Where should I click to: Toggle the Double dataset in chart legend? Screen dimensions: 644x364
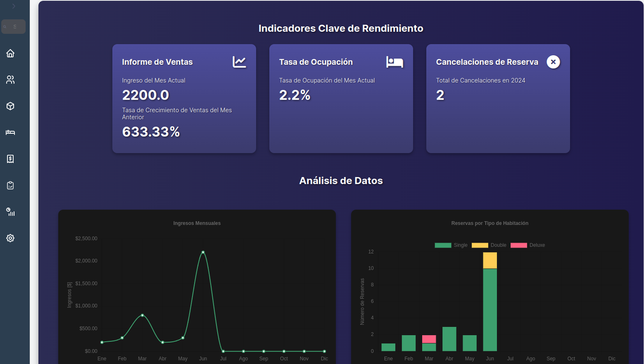coord(489,245)
